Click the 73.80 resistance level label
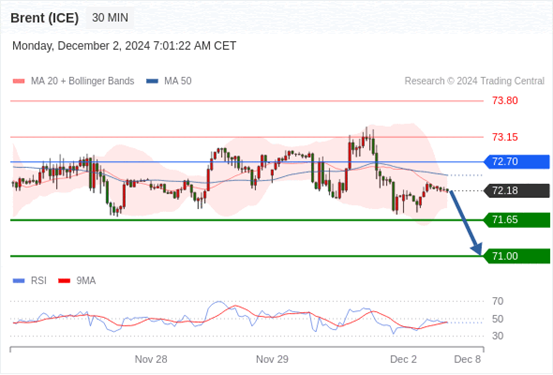Screen dimensions: 553x375 (505, 101)
